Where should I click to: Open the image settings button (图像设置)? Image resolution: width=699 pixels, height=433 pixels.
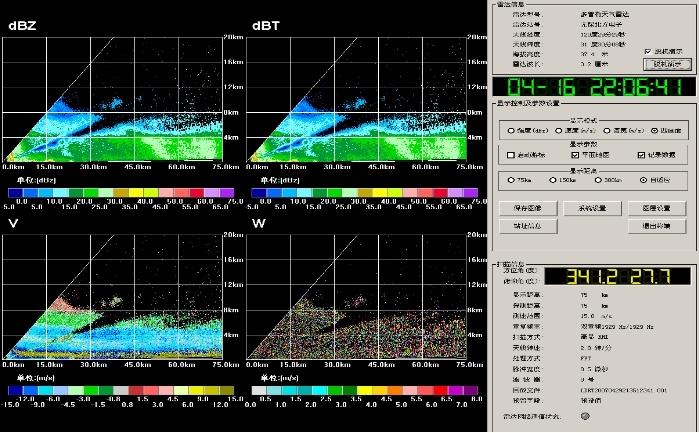(656, 208)
